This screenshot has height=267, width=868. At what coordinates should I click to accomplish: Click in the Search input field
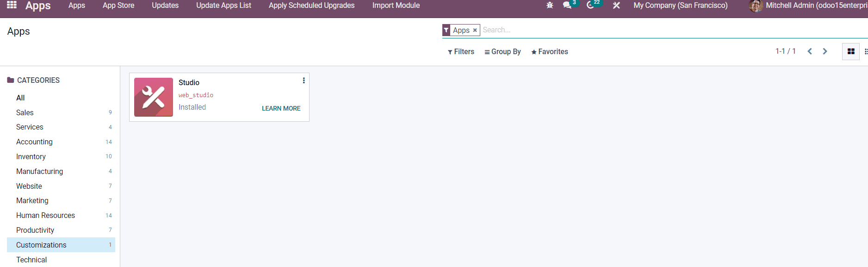674,30
